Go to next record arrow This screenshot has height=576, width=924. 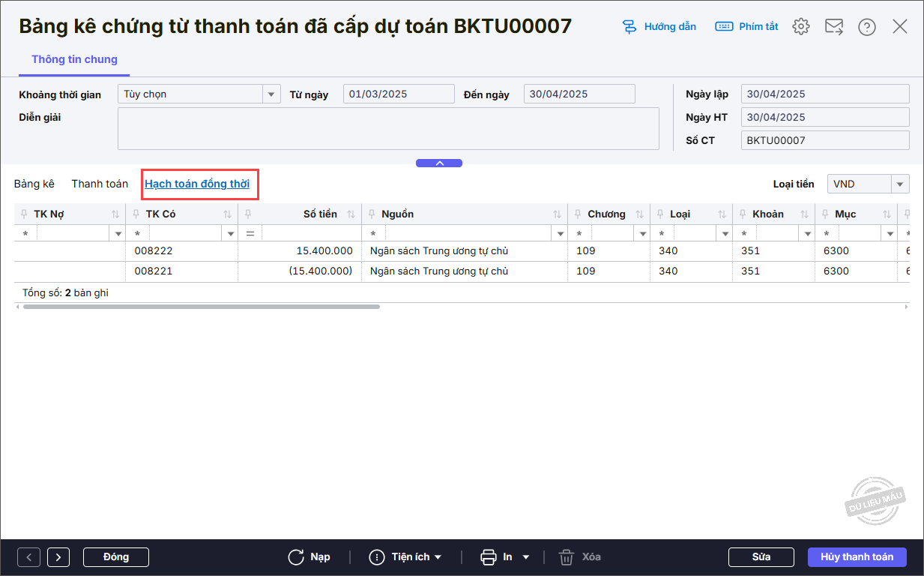(x=58, y=557)
